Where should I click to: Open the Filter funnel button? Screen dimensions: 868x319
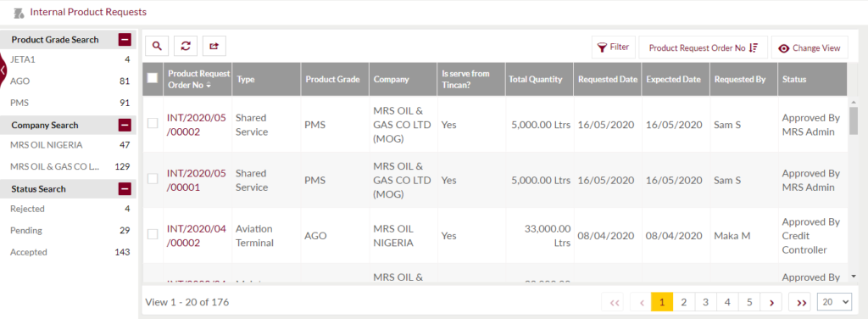(614, 48)
